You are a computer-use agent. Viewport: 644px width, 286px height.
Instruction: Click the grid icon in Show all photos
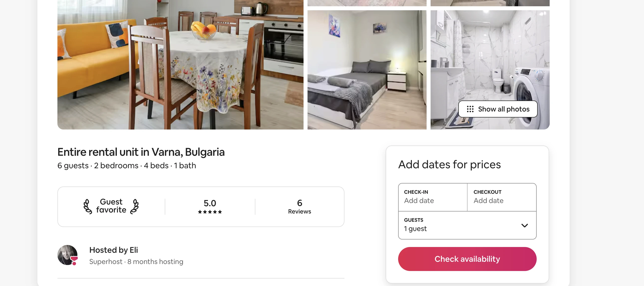click(x=470, y=109)
